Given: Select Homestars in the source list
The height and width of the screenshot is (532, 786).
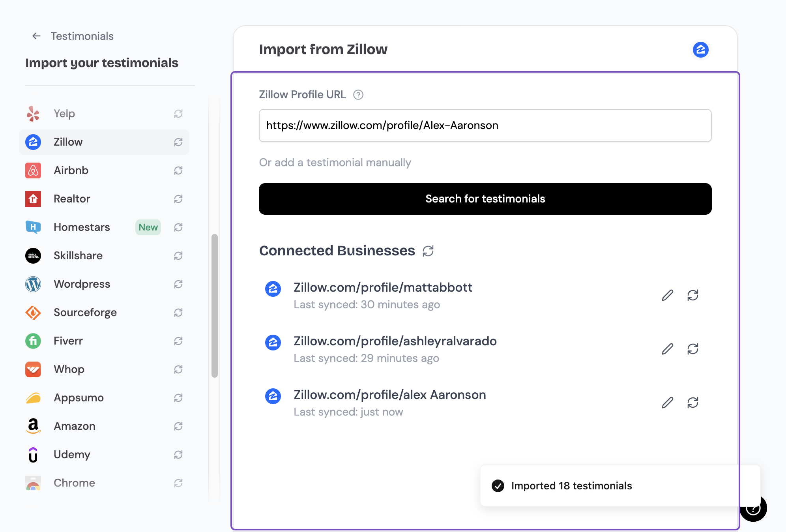Looking at the screenshot, I should (104, 227).
